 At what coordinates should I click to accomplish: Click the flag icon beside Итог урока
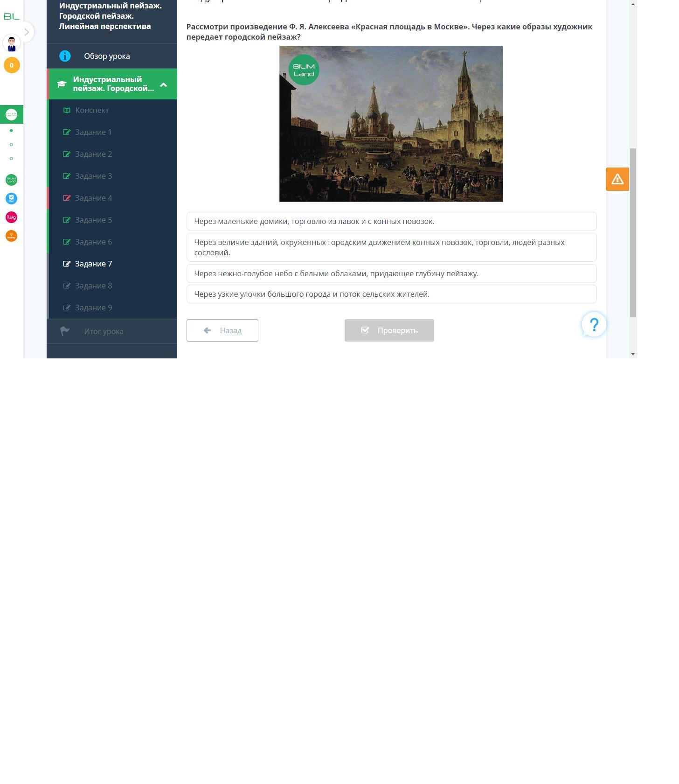tap(65, 331)
